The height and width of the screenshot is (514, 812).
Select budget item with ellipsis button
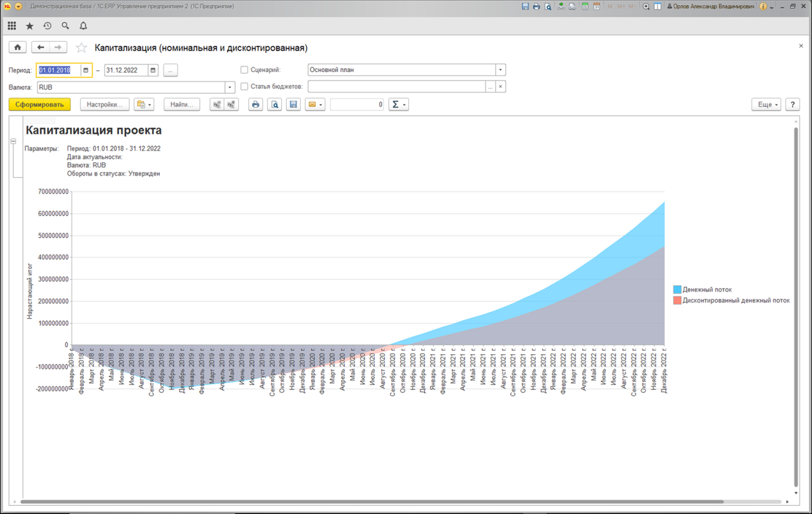point(490,87)
